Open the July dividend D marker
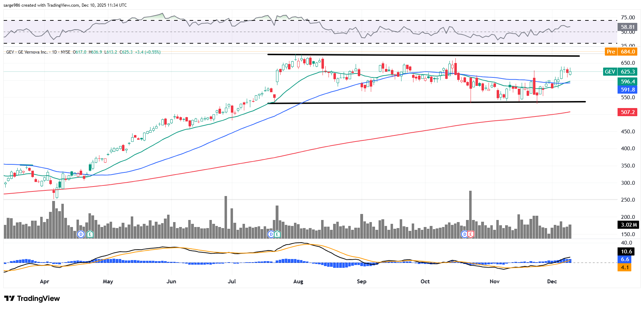 [x=271, y=234]
